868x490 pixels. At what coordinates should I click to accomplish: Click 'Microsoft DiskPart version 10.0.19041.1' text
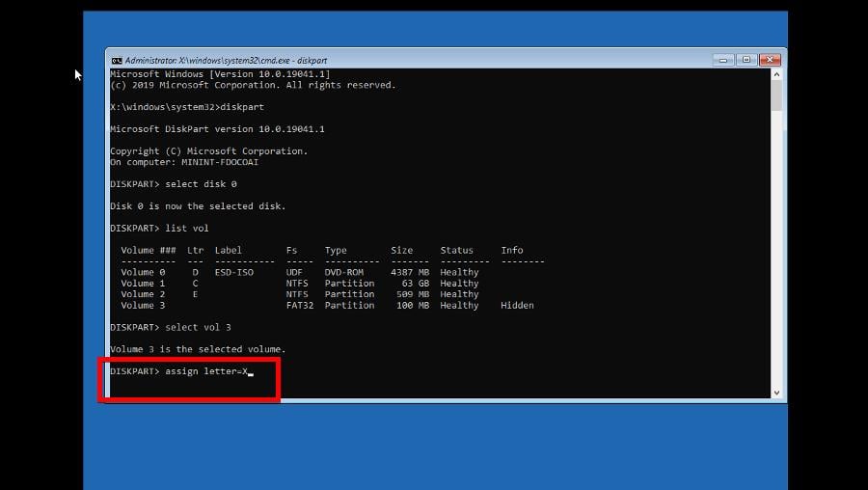217,129
